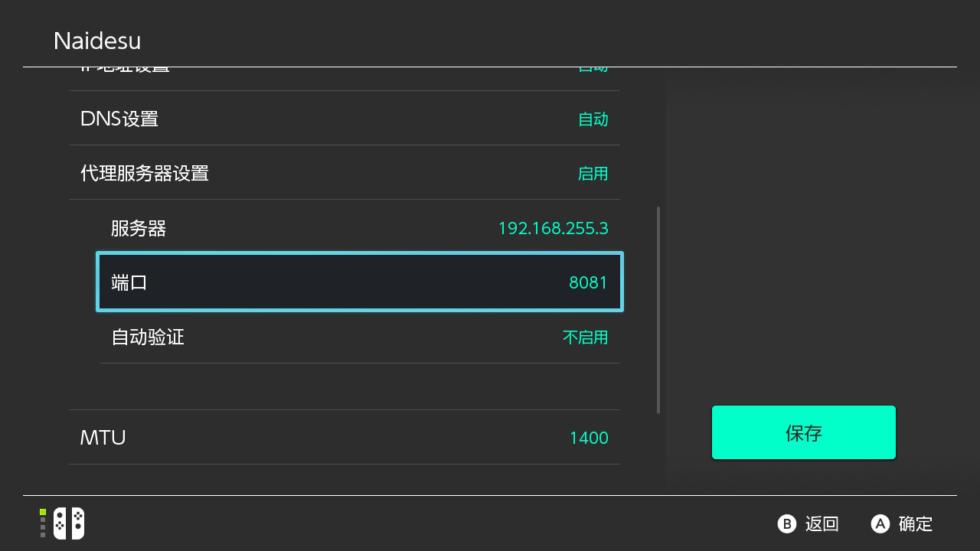Toggle 代理服务器设置 proxy setting
Image resolution: width=980 pixels, height=551 pixels.
[x=145, y=174]
